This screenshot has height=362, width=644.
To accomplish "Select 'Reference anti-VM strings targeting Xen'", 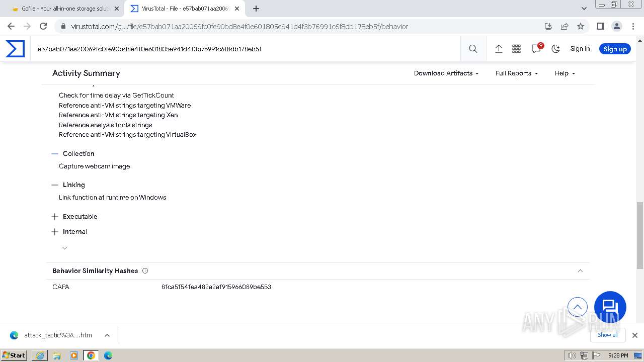I will click(x=118, y=115).
